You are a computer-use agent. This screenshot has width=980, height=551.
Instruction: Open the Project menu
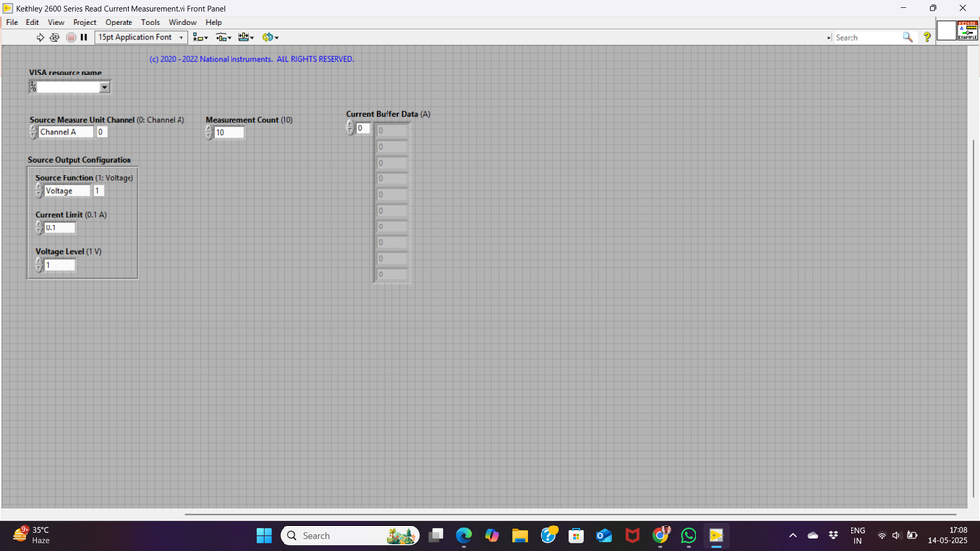coord(84,22)
